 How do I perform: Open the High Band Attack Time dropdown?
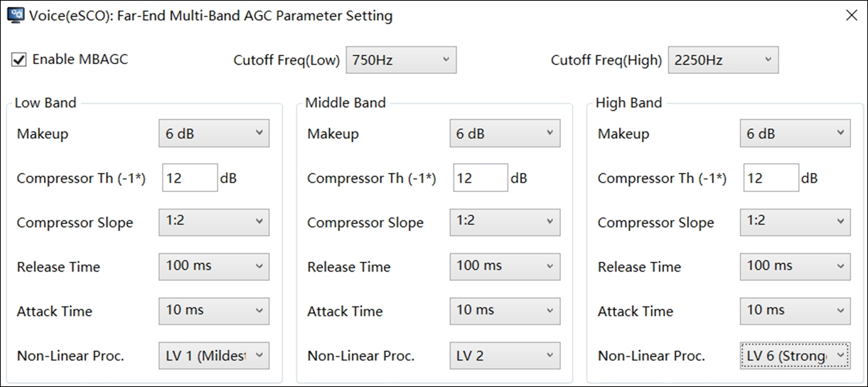795,311
